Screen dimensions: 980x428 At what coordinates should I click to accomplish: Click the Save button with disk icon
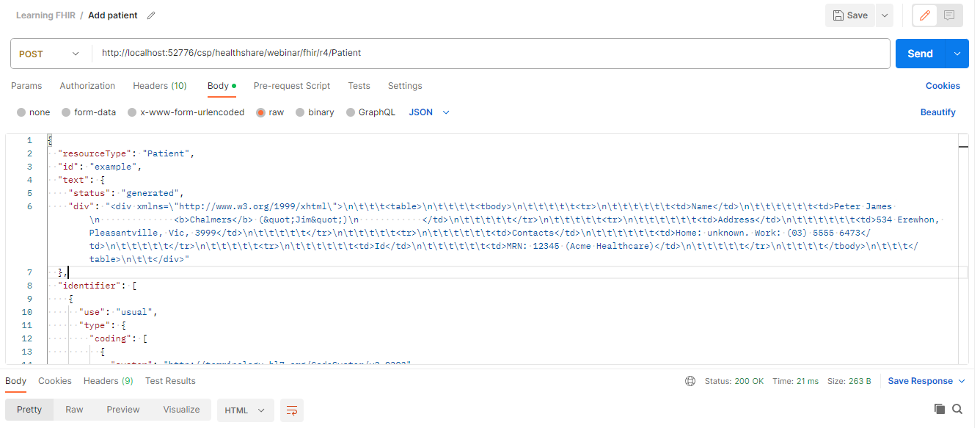click(851, 15)
